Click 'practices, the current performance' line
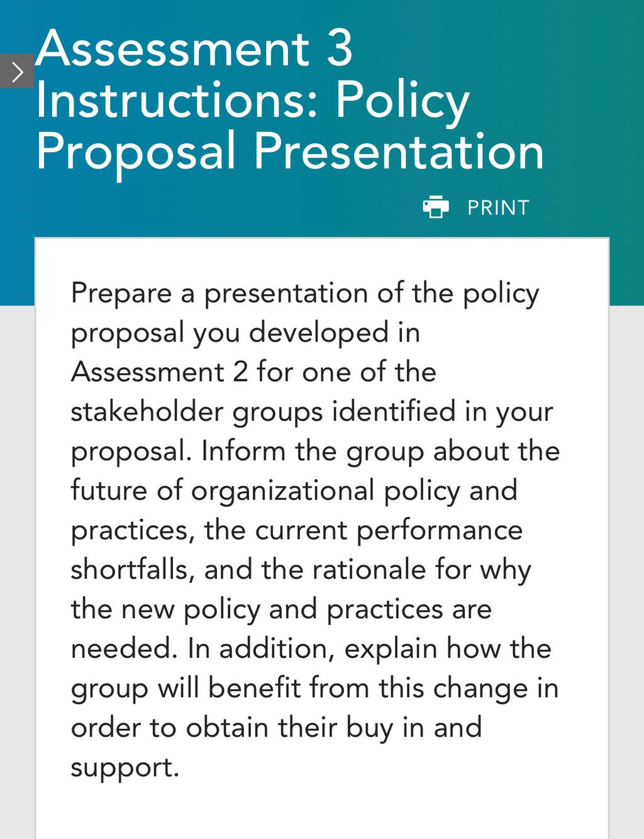The height and width of the screenshot is (839, 644). [x=296, y=531]
